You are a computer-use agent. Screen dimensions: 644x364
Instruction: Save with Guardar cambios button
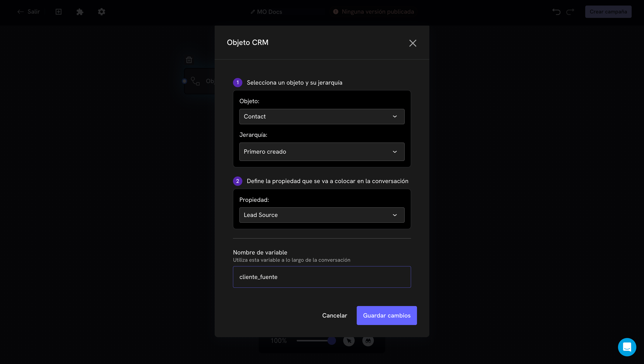tap(387, 315)
